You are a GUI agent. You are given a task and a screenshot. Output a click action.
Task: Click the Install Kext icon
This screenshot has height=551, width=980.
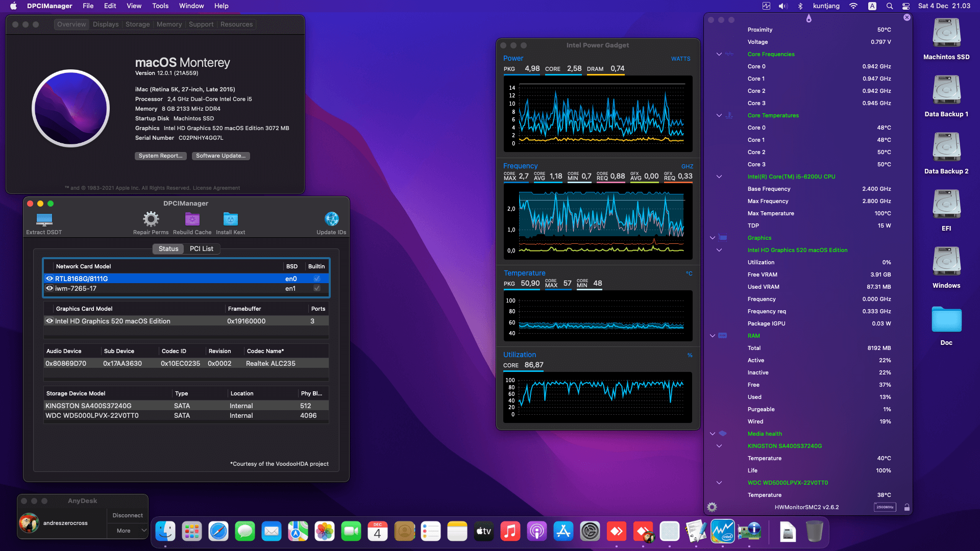tap(230, 219)
